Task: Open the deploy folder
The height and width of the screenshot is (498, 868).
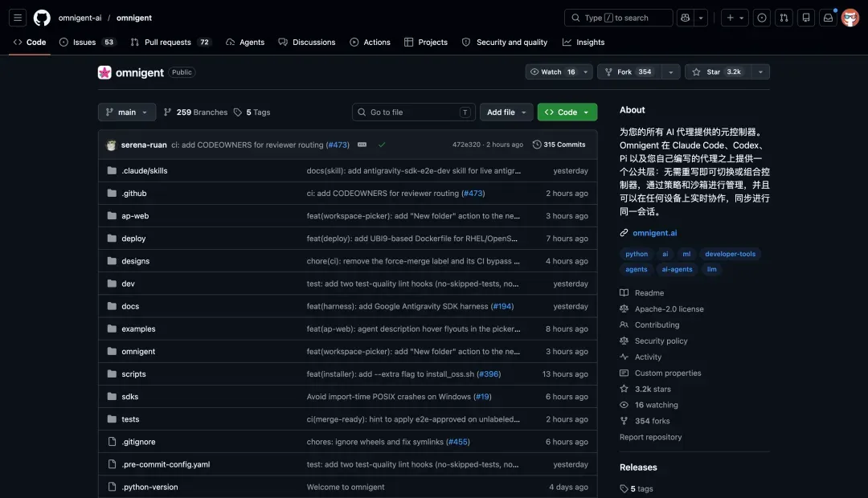Action: 133,239
